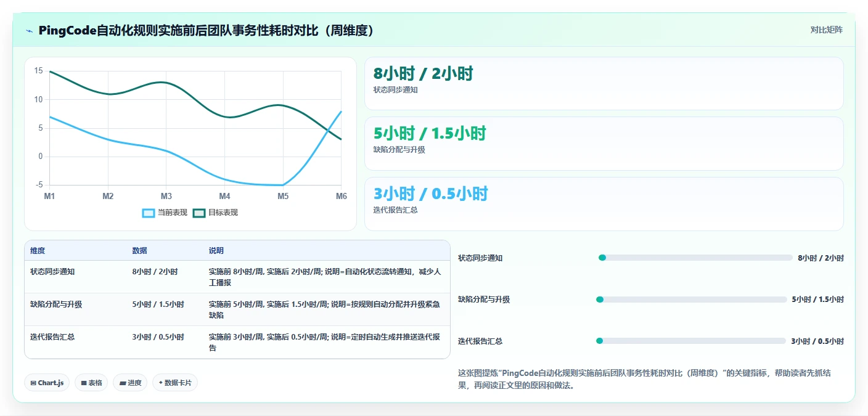The image size is (868, 416).
Task: Click progress value 5小时 / 1.5小时
Action: (817, 300)
